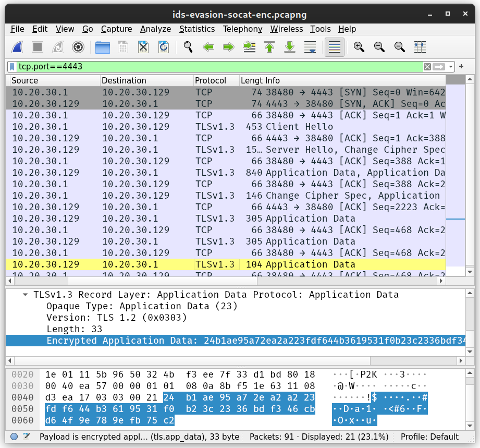Click the filter bookmark icon
The width and height of the screenshot is (480, 448).
[12, 66]
